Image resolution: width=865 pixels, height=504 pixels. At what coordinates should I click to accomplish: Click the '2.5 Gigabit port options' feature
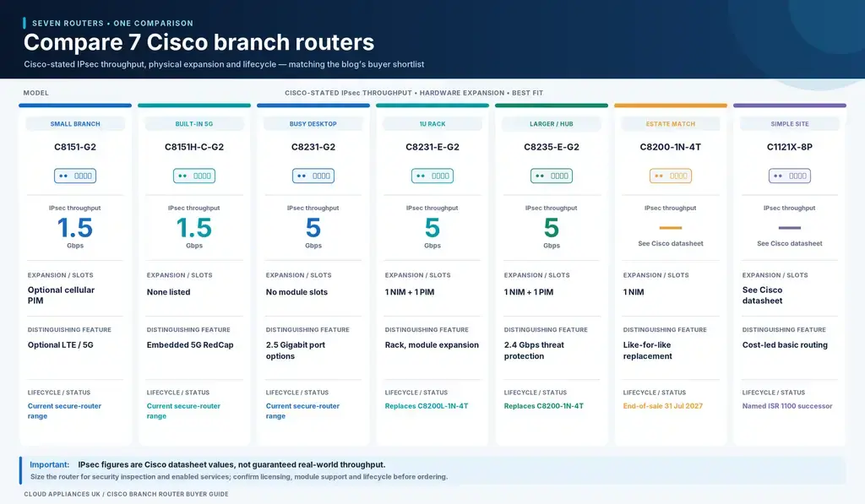[x=295, y=350]
